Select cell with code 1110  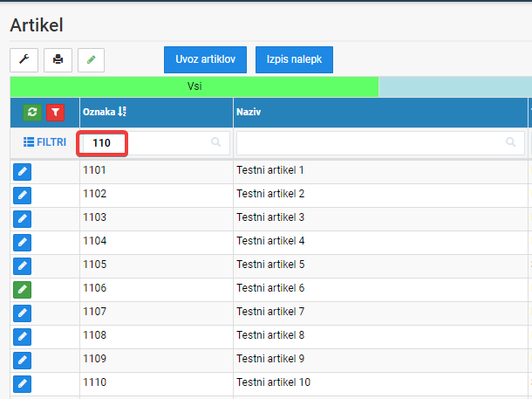click(x=156, y=384)
